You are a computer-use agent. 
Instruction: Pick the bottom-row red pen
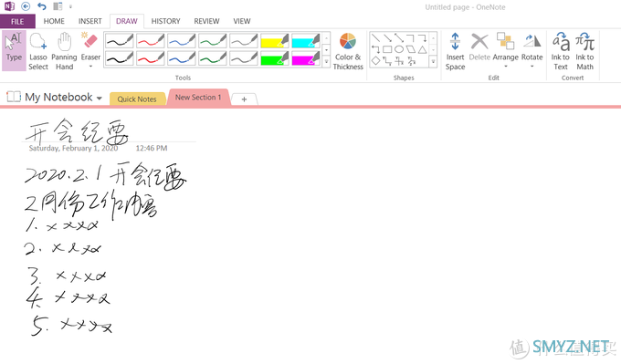pyautogui.click(x=150, y=58)
